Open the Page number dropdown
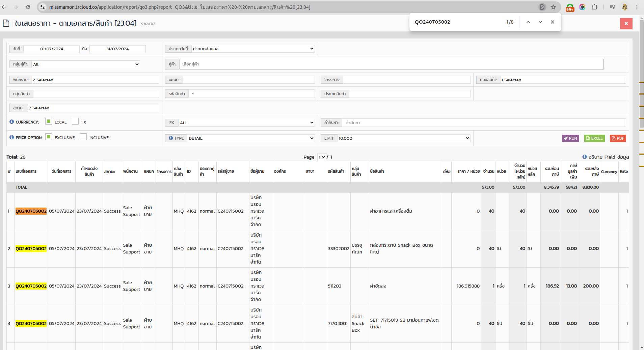This screenshot has width=644, height=350. pyautogui.click(x=322, y=157)
